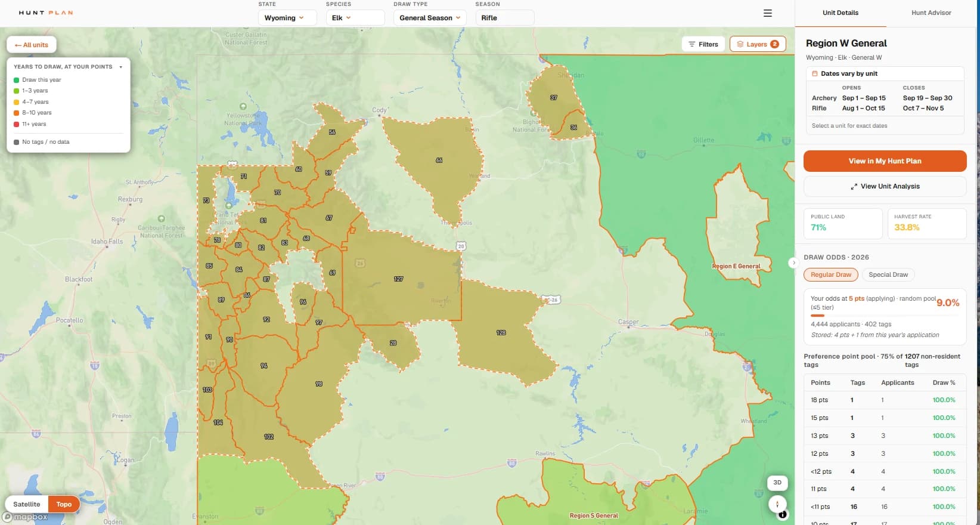Open the Layers panel button
Image resolution: width=980 pixels, height=525 pixels.
pos(758,44)
